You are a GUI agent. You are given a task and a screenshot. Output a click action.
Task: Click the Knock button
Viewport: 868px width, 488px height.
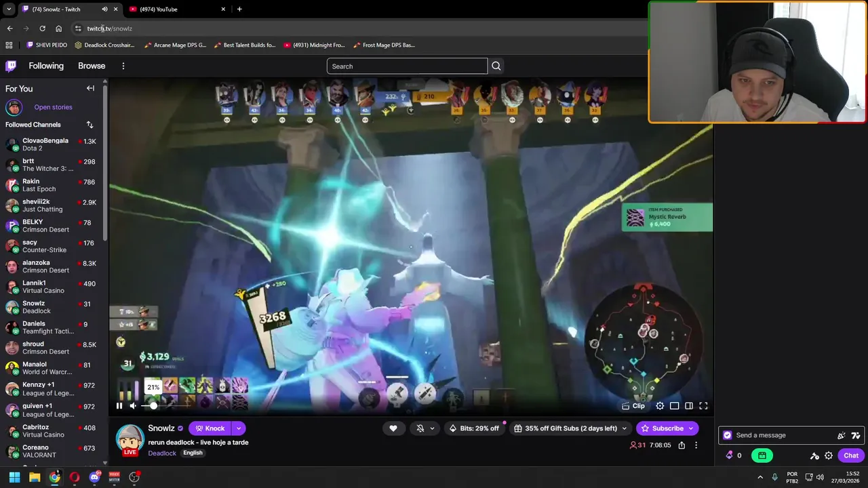tap(210, 428)
